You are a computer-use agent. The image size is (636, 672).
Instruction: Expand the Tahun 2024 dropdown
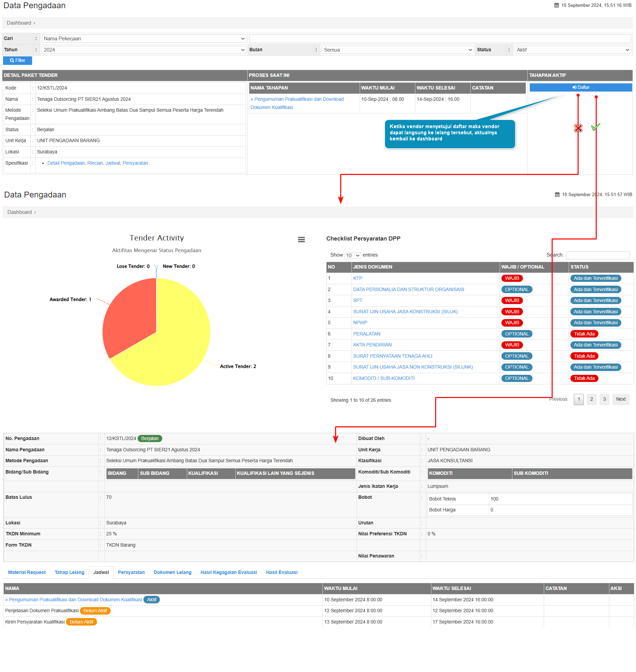click(143, 50)
